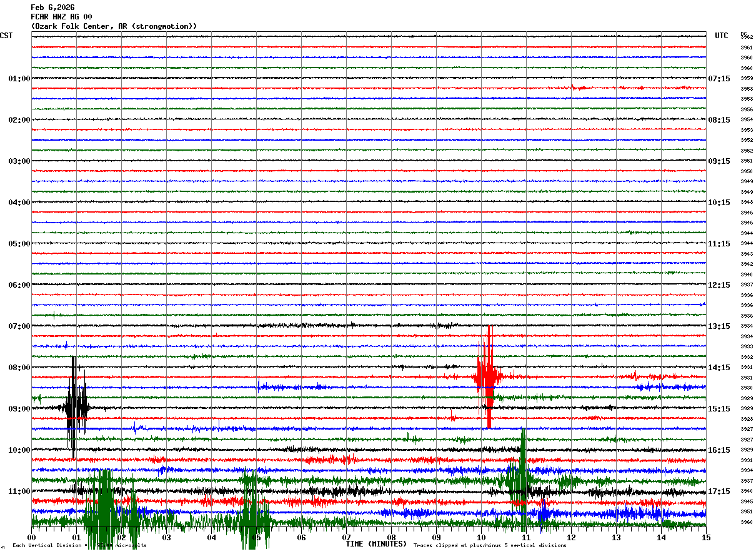The height and width of the screenshot is (554, 756).
Task: Click minute tick label 15 on the time axis
Action: pos(706,538)
